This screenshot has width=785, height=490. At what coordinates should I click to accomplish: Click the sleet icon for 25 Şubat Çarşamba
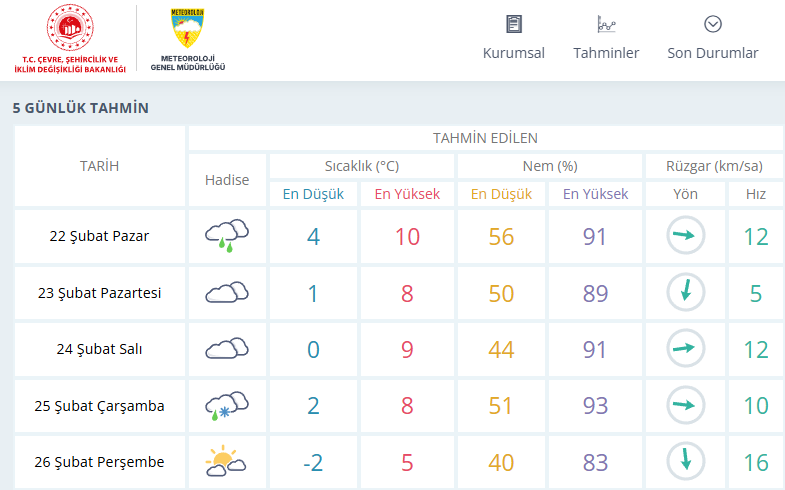pyautogui.click(x=227, y=406)
